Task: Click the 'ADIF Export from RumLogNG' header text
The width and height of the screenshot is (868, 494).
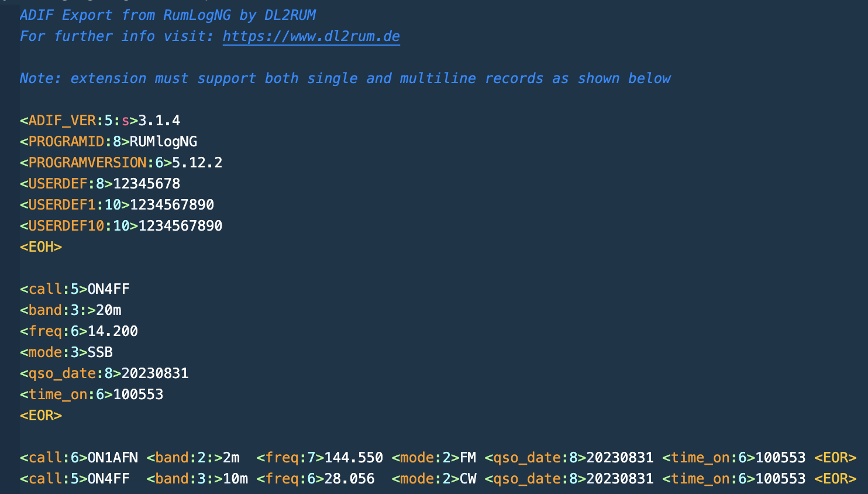Action: [168, 15]
